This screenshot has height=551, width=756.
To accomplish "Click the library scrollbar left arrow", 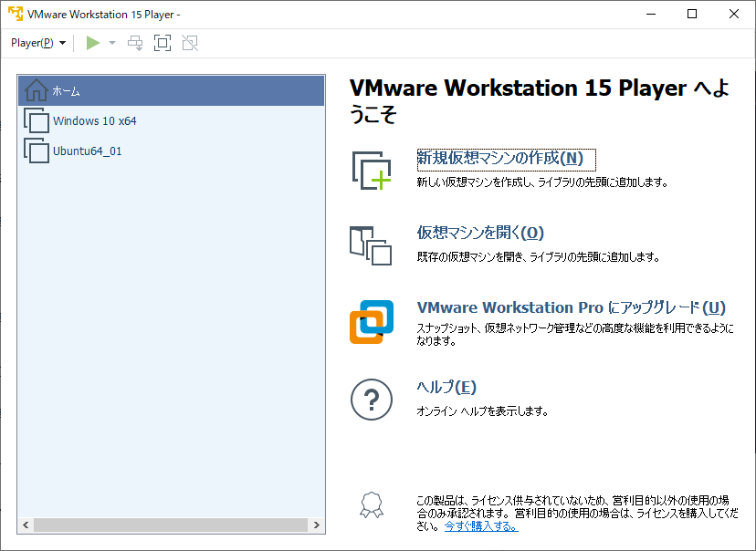I will point(26,525).
